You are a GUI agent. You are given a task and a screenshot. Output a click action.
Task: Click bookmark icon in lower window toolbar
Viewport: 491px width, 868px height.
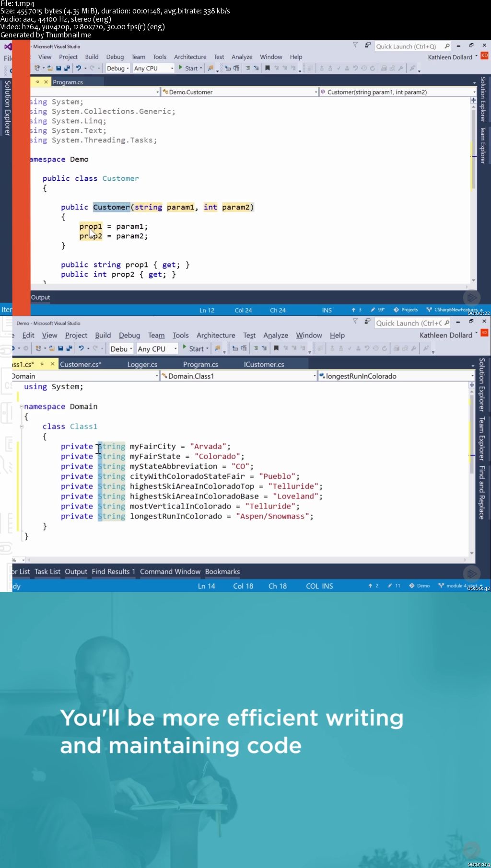pyautogui.click(x=276, y=348)
